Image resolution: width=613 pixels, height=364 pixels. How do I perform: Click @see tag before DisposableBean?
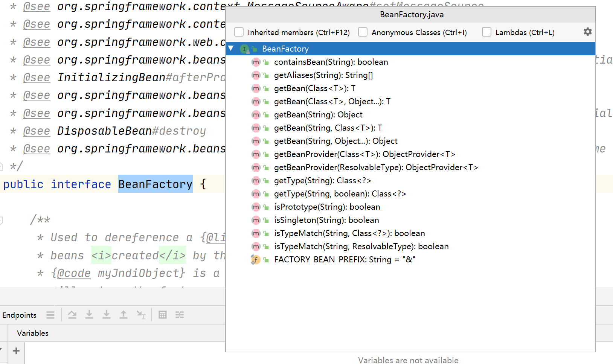pyautogui.click(x=37, y=131)
